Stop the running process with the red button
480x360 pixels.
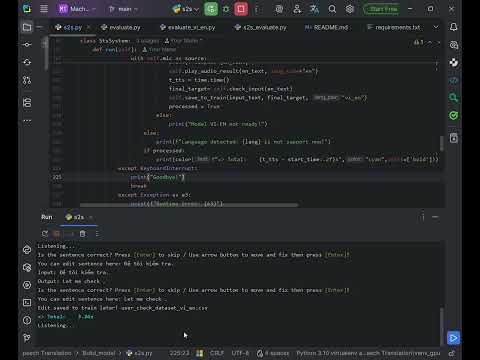coord(241,9)
